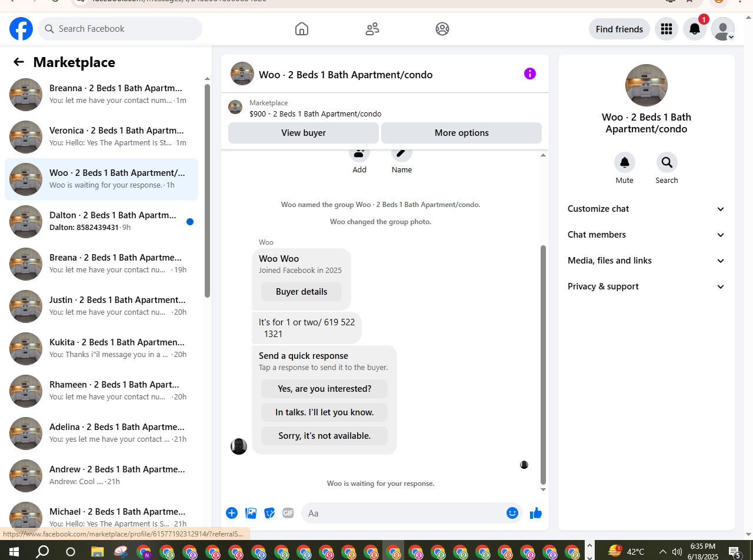The height and width of the screenshot is (560, 753).
Task: Open the Friends icon in top navigation
Action: coord(372,29)
